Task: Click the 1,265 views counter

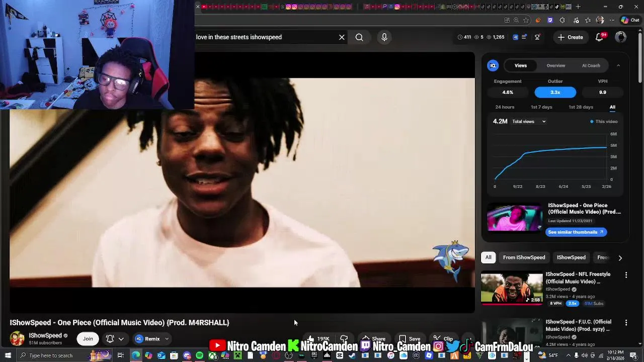Action: click(x=496, y=37)
